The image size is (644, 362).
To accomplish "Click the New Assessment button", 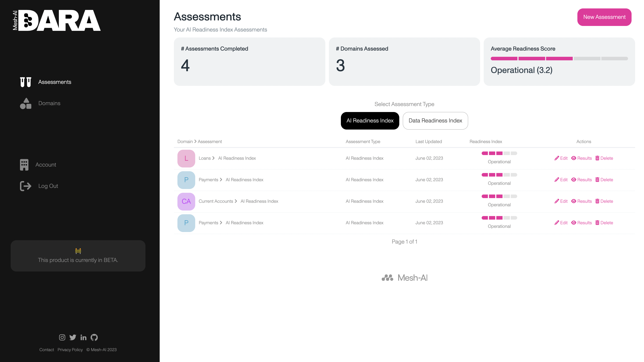I will point(604,17).
